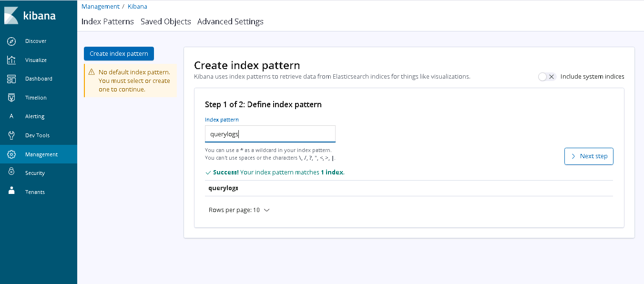Expand Rows per page dropdown

coord(239,210)
